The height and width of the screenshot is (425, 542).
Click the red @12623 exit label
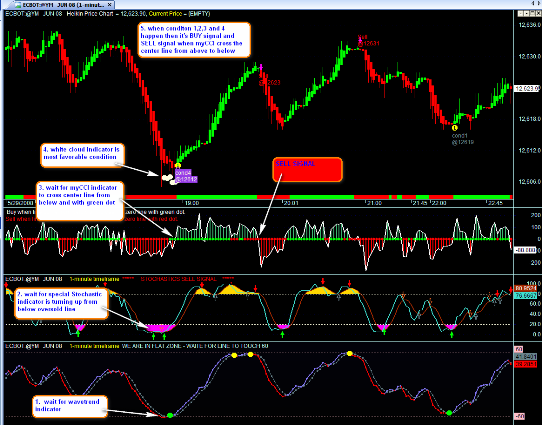pyautogui.click(x=270, y=83)
